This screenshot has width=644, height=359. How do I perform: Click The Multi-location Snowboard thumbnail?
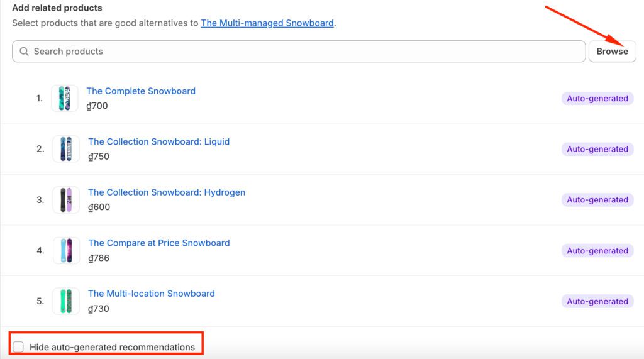(66, 301)
